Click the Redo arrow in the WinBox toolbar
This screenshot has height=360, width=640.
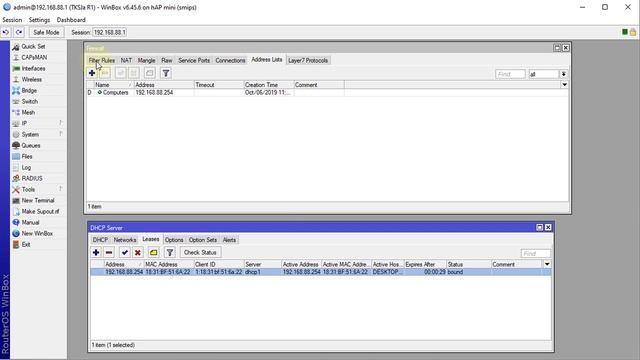click(19, 32)
